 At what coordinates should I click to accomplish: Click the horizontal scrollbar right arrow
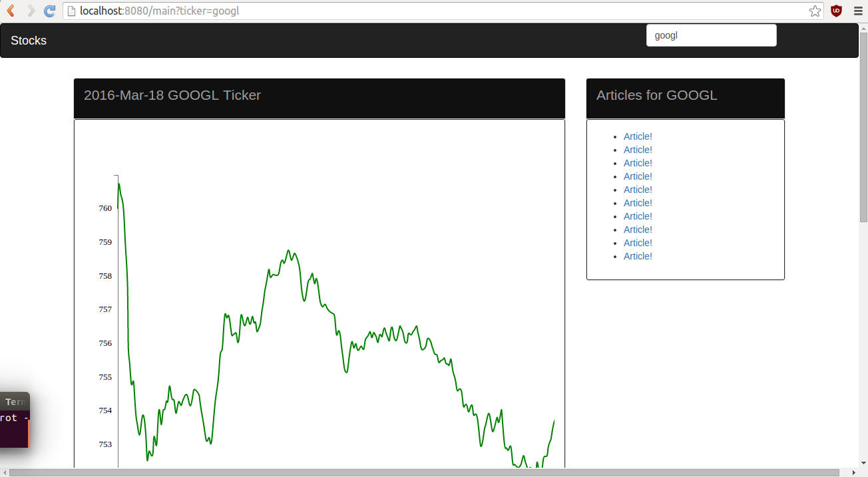[x=853, y=472]
